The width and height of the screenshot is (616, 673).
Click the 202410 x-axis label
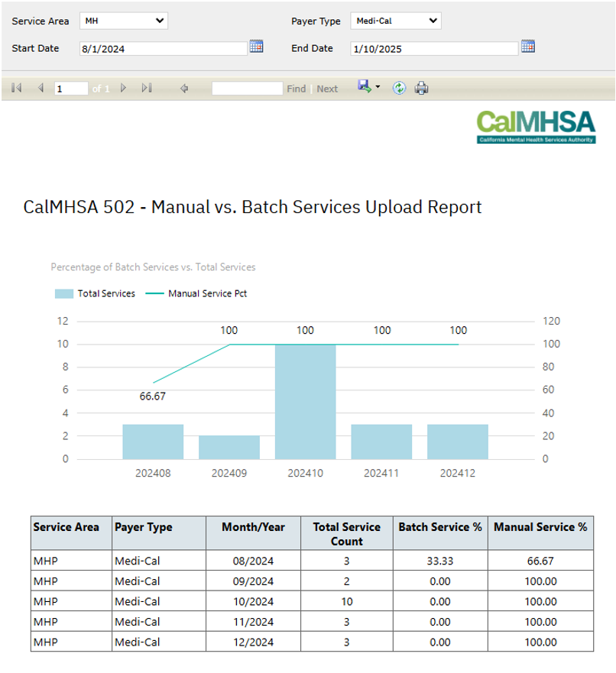pyautogui.click(x=305, y=473)
